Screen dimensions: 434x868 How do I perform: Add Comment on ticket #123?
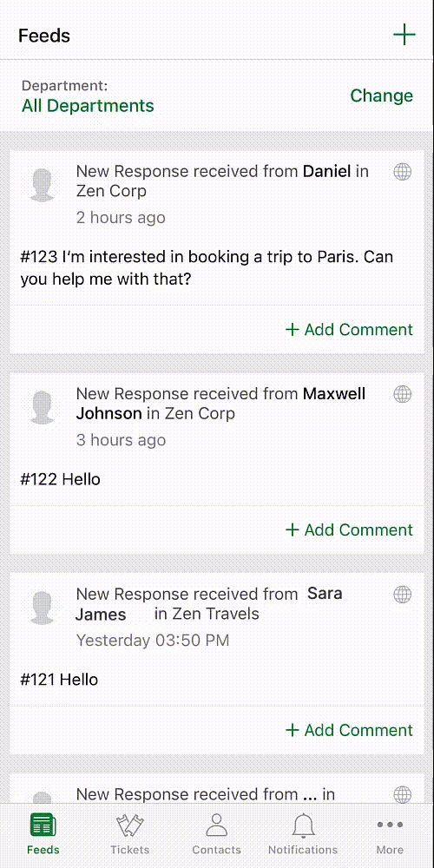349,330
